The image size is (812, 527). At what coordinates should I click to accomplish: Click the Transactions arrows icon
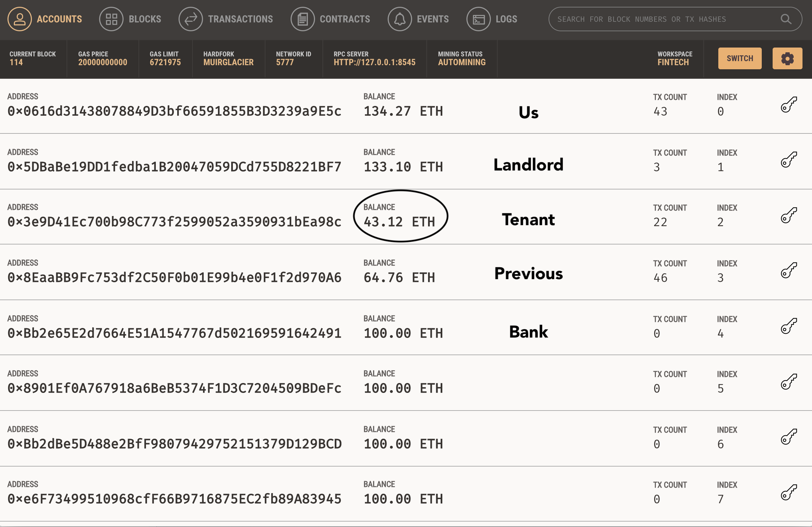[x=191, y=19]
